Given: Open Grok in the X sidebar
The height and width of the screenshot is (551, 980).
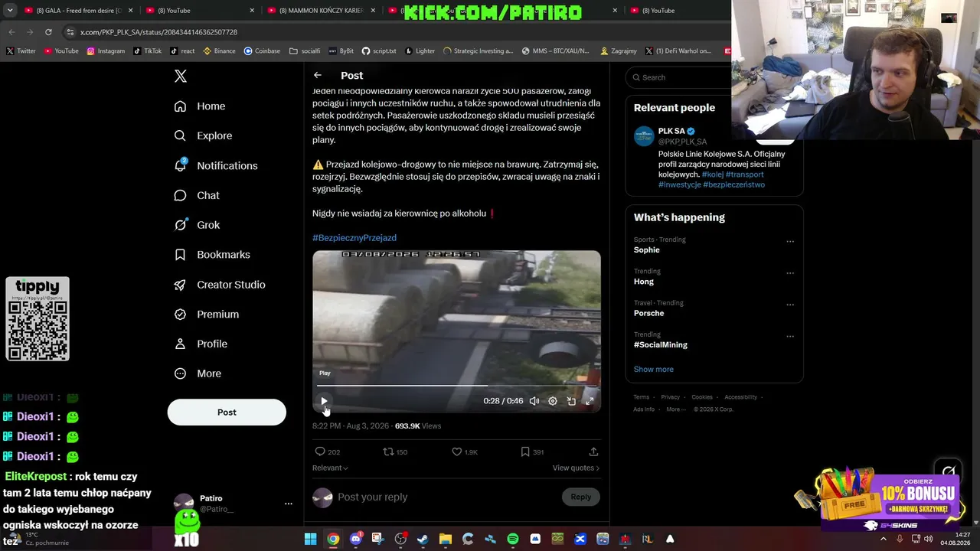Looking at the screenshot, I should point(197,225).
